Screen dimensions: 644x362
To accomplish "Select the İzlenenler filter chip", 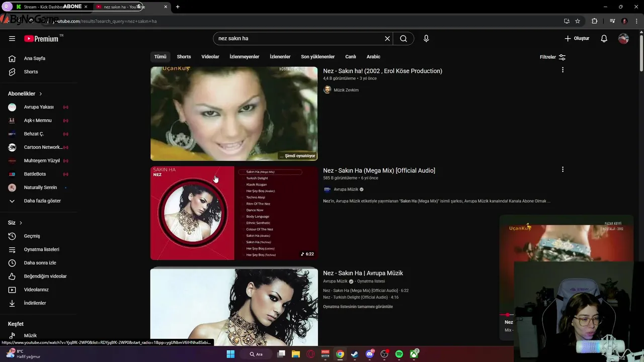I will point(280,57).
